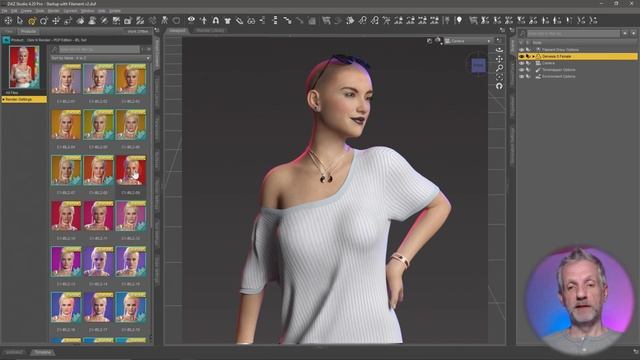
Task: Click the binoculars icon in toolbar
Action: [251, 20]
